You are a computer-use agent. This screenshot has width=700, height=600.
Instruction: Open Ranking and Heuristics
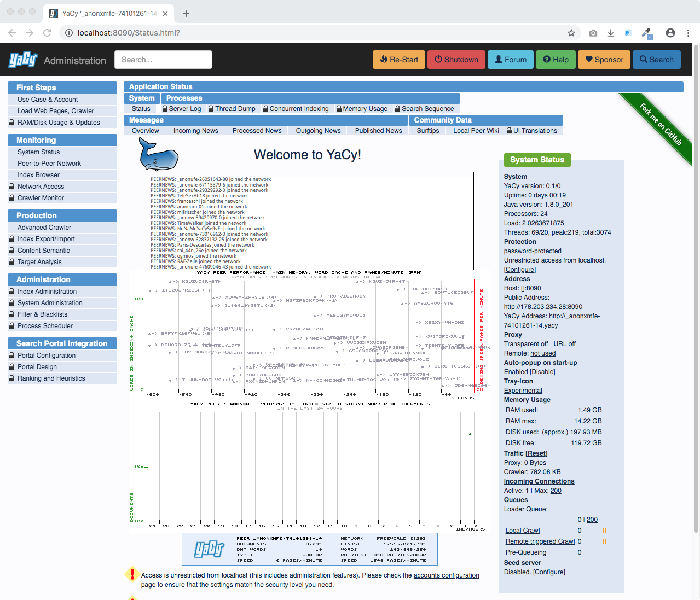coord(62,378)
